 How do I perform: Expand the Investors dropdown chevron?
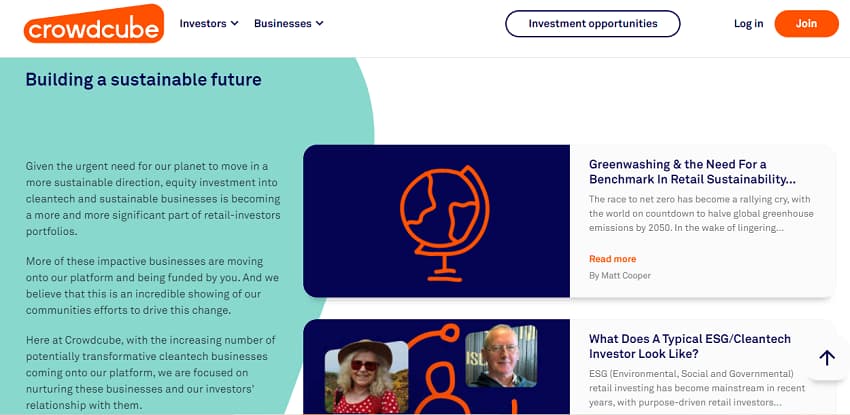(235, 23)
